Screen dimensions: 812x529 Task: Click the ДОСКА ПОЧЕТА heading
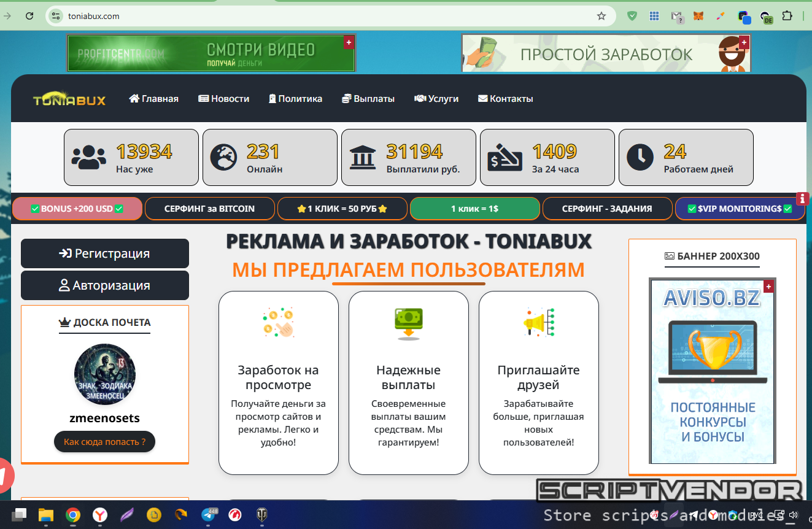click(105, 322)
